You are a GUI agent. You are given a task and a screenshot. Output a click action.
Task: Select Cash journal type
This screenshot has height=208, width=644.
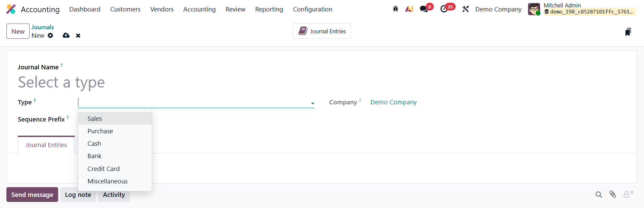click(115, 143)
